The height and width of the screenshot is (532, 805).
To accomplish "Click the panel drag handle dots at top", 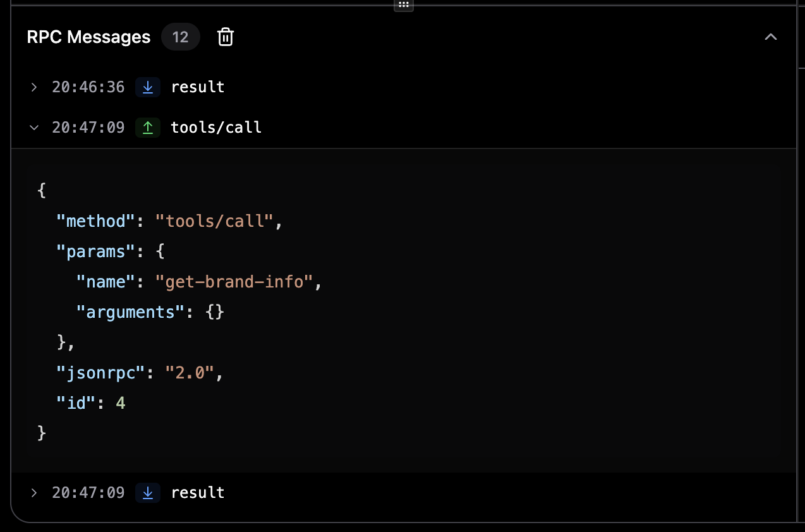I will pos(403,5).
